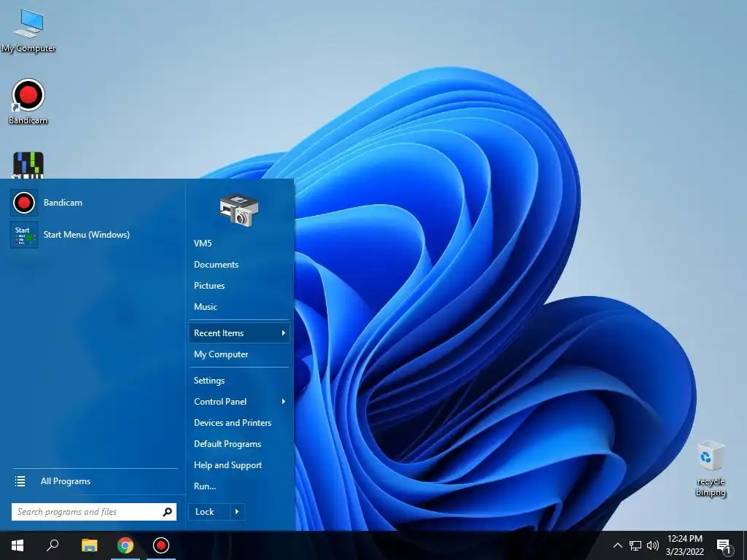Open the volume tray icon
This screenshot has height=560, width=747.
[x=653, y=545]
